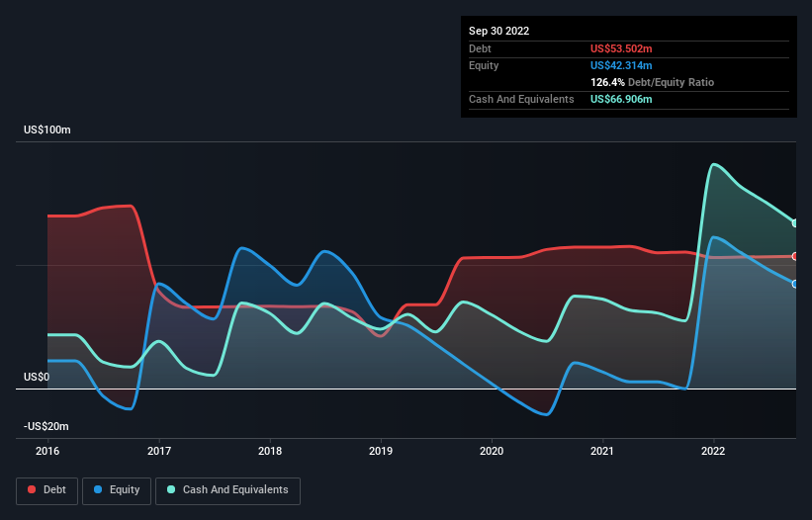Toggle the Equity series legend button
Image resolution: width=812 pixels, height=520 pixels.
[117, 490]
